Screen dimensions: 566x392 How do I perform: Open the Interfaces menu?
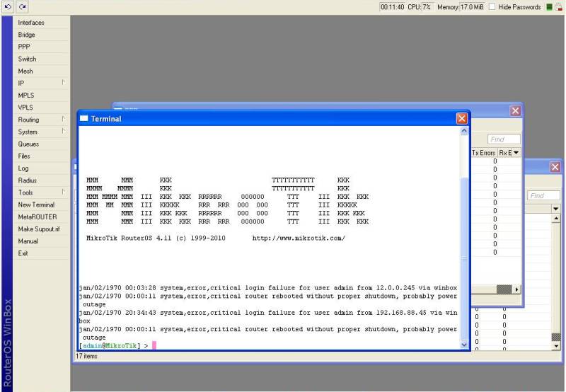coord(31,23)
